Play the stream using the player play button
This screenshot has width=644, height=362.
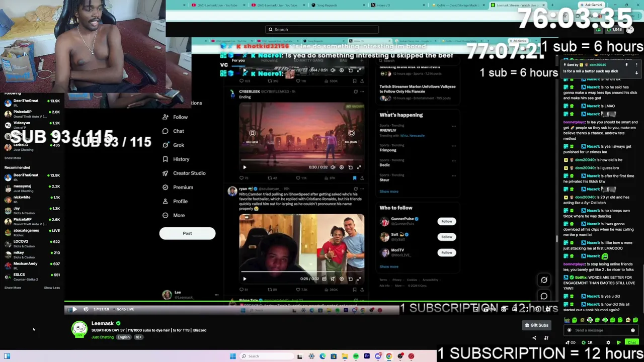pos(74,309)
